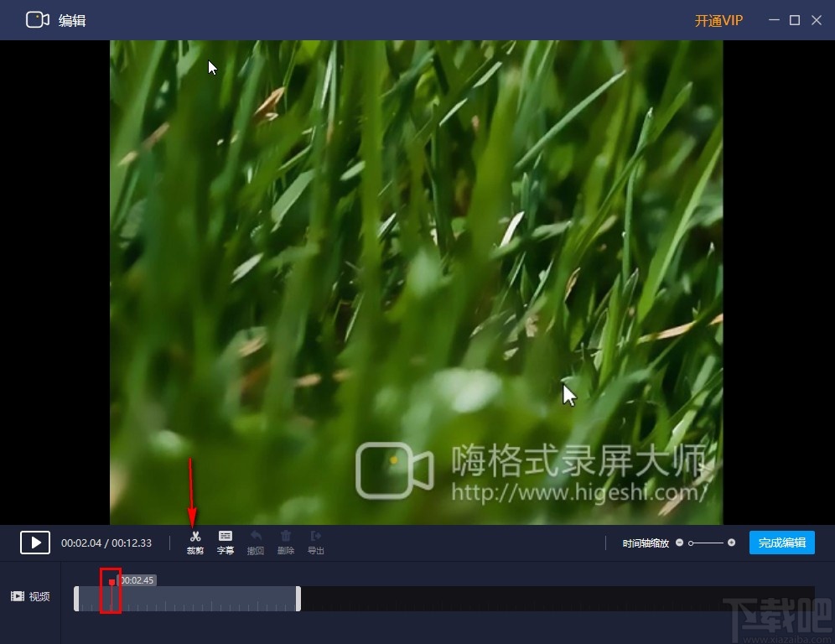
Task: Click the video clip on timeline
Action: (188, 599)
